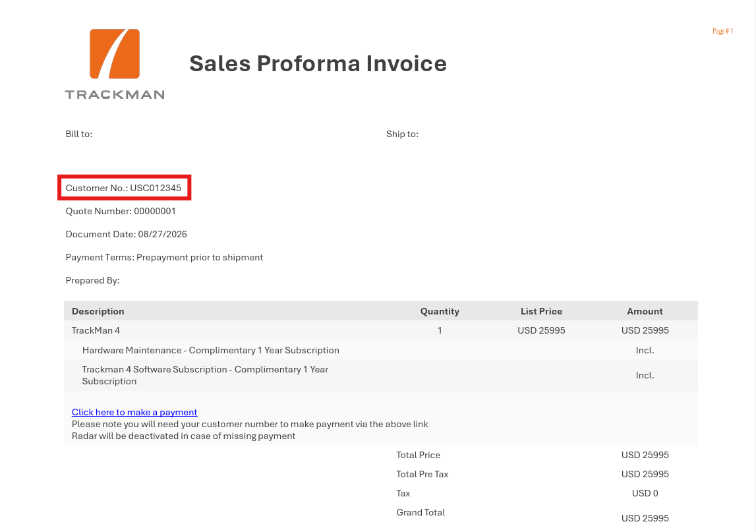756x532 pixels.
Task: Click the 'Trackman 4 Software Subscription' description
Action: [x=206, y=375]
